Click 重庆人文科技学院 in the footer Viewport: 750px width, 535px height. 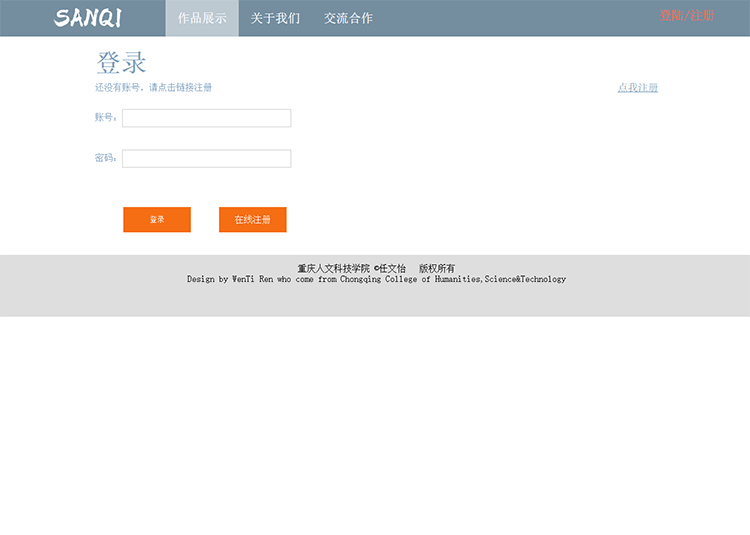point(333,268)
